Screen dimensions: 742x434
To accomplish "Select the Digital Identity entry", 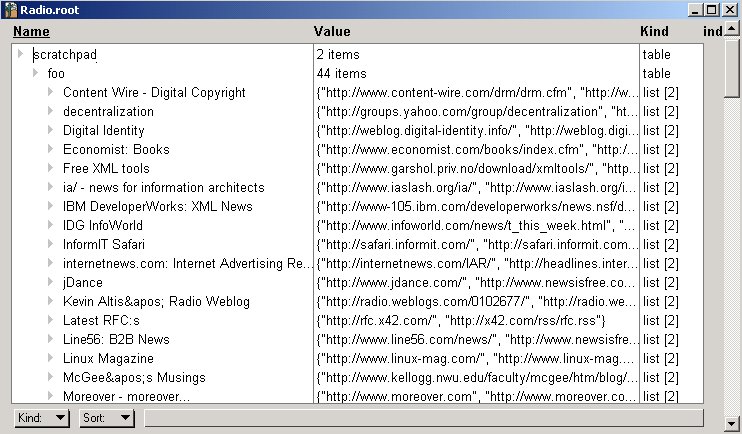I will coord(104,131).
